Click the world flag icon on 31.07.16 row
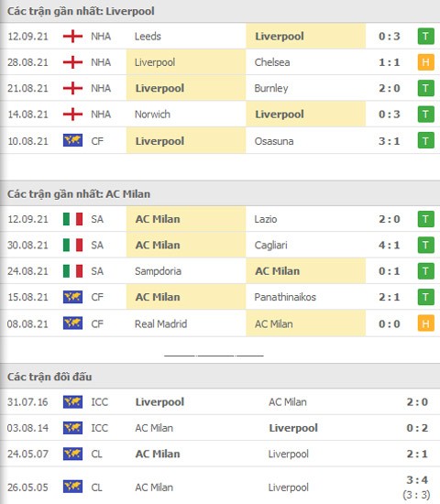 click(72, 401)
